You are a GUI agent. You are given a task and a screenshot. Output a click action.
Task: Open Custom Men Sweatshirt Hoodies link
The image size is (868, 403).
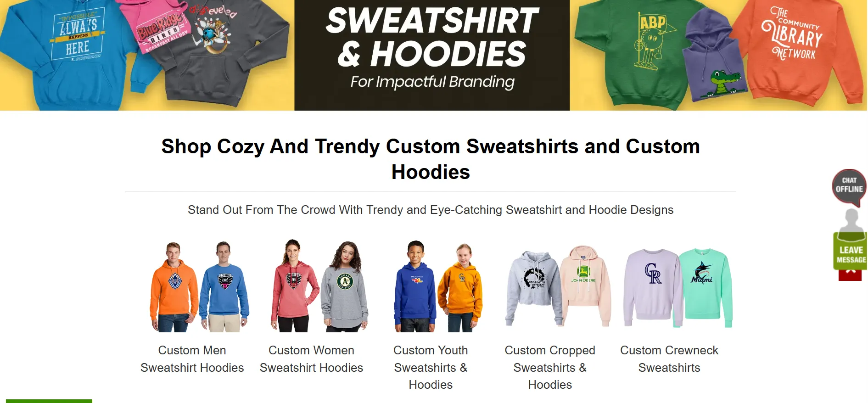tap(192, 359)
